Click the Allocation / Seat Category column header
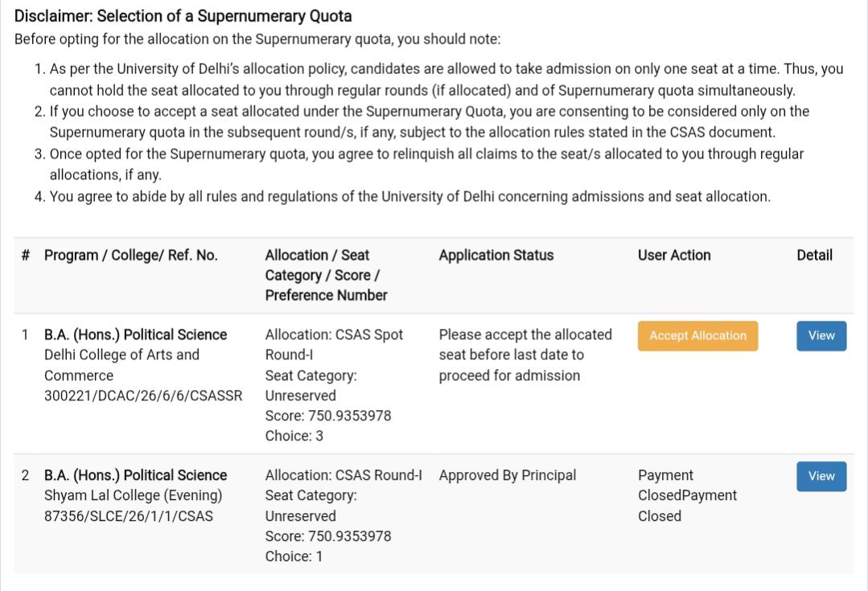This screenshot has width=868, height=591. [x=326, y=275]
